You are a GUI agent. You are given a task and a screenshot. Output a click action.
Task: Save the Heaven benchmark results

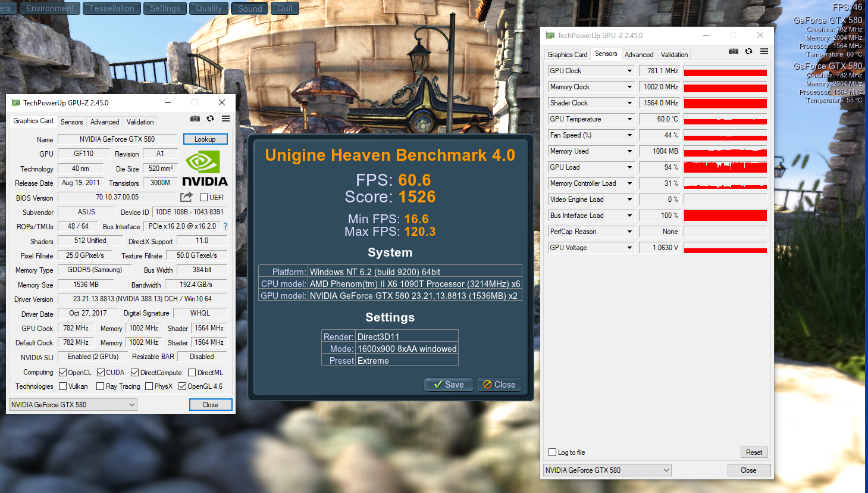[x=449, y=385]
